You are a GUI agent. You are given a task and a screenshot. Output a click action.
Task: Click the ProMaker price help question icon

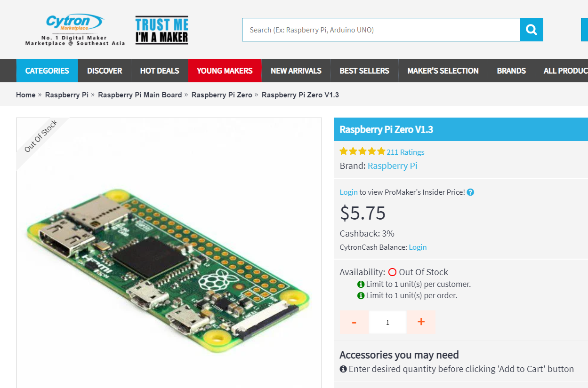coord(470,192)
